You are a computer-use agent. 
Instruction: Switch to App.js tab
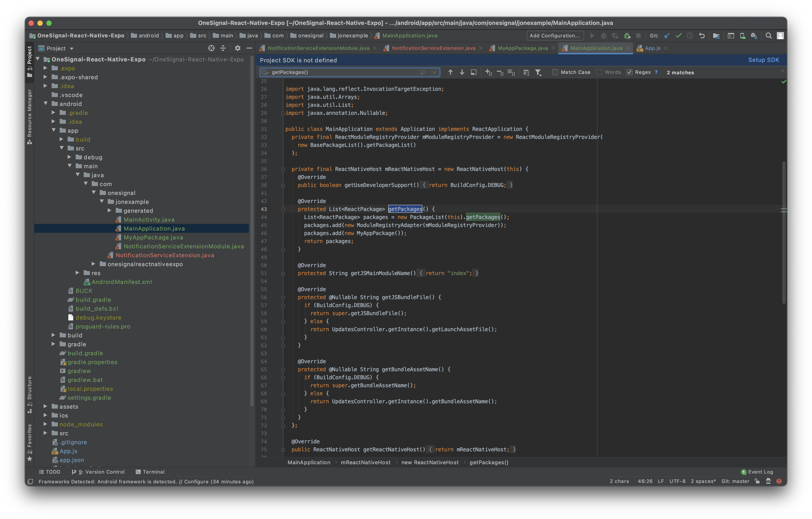[652, 48]
